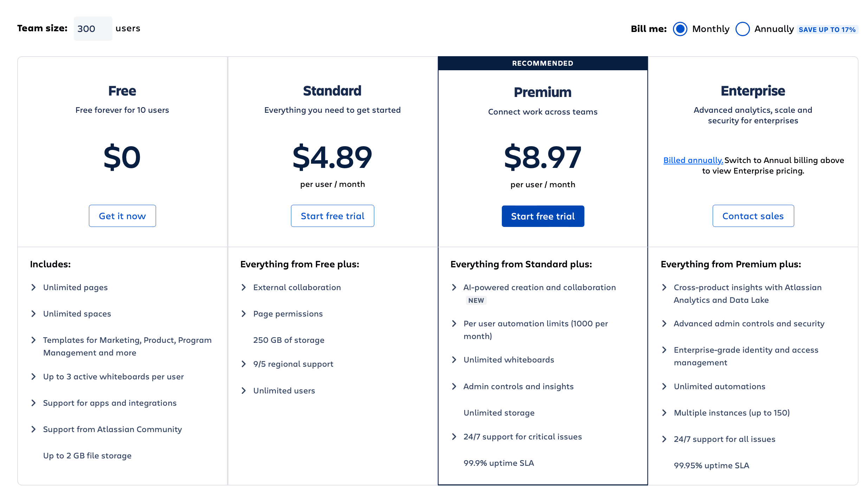Expand Up to 3 active whiteboards chevron
868x496 pixels.
(34, 377)
